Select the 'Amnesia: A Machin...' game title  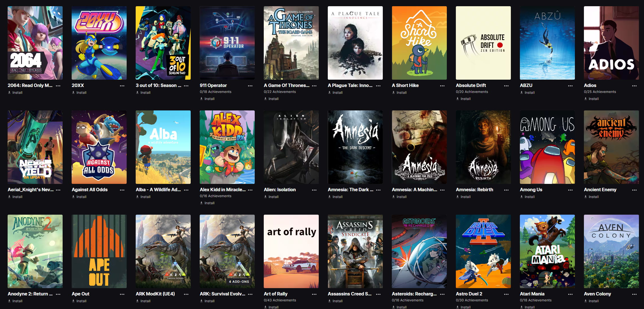point(414,190)
